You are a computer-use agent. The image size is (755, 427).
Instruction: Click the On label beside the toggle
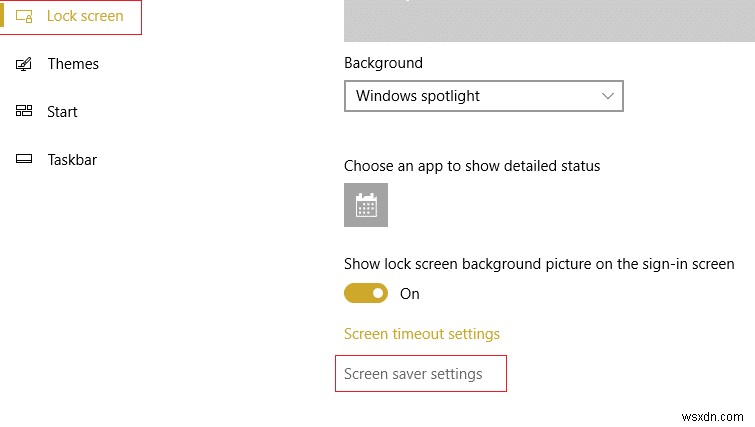tap(410, 294)
